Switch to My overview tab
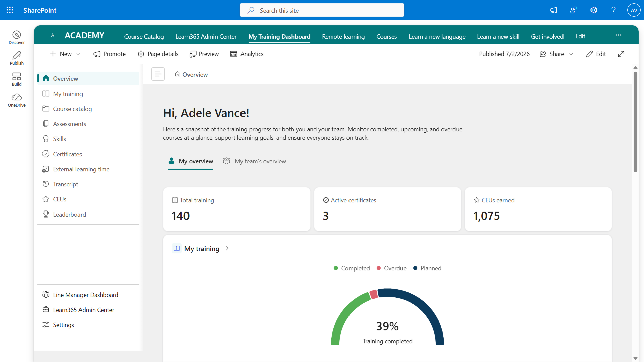The height and width of the screenshot is (362, 644). [x=191, y=161]
